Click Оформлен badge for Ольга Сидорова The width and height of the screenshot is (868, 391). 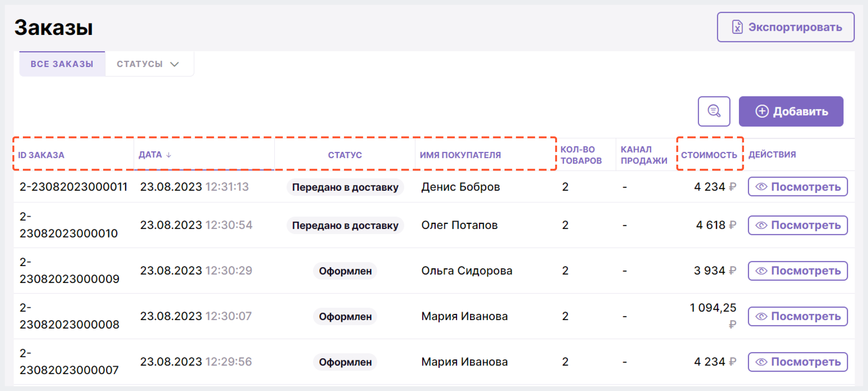pyautogui.click(x=345, y=271)
